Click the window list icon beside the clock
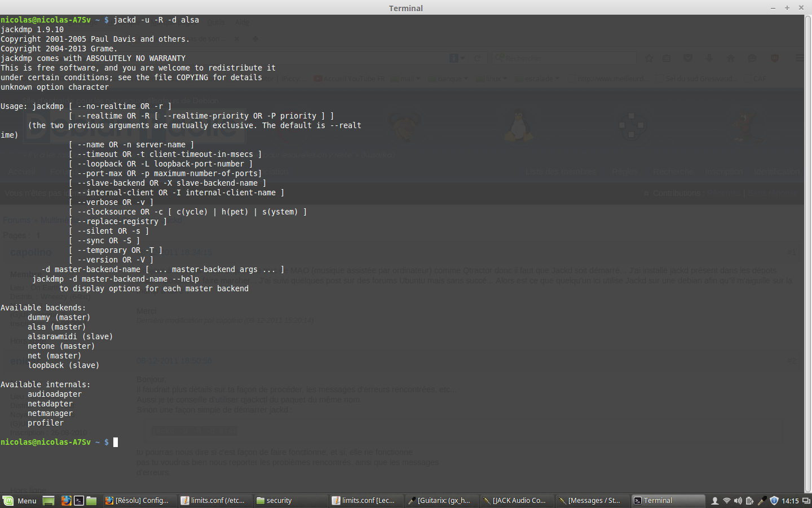Viewport: 812px width, 508px height. click(x=806, y=501)
